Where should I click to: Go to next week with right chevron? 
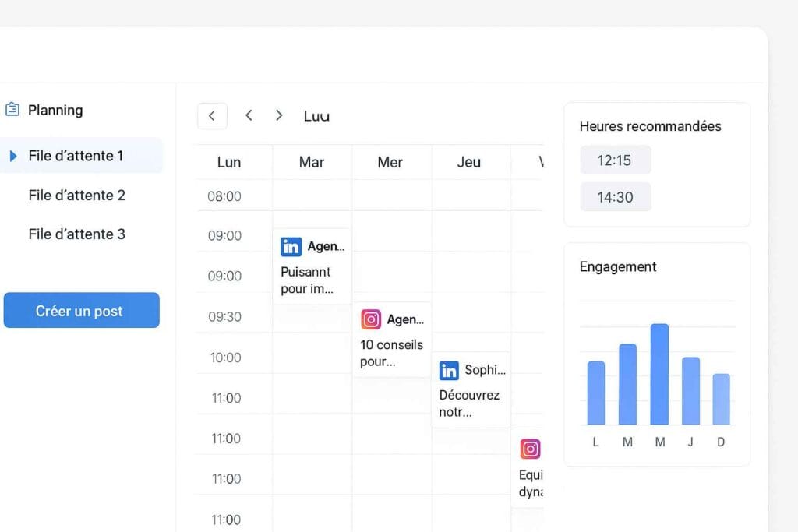279,115
